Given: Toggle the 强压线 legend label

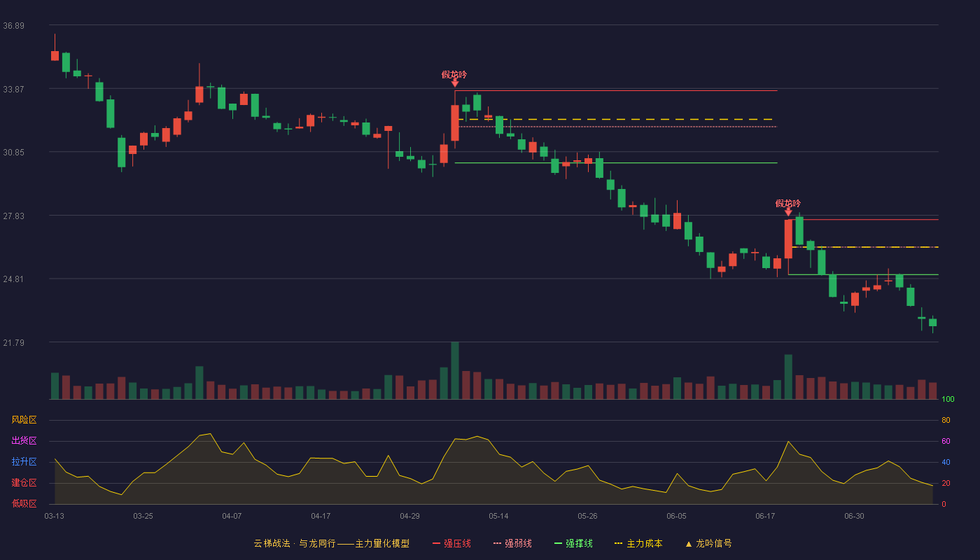Looking at the screenshot, I should (457, 543).
